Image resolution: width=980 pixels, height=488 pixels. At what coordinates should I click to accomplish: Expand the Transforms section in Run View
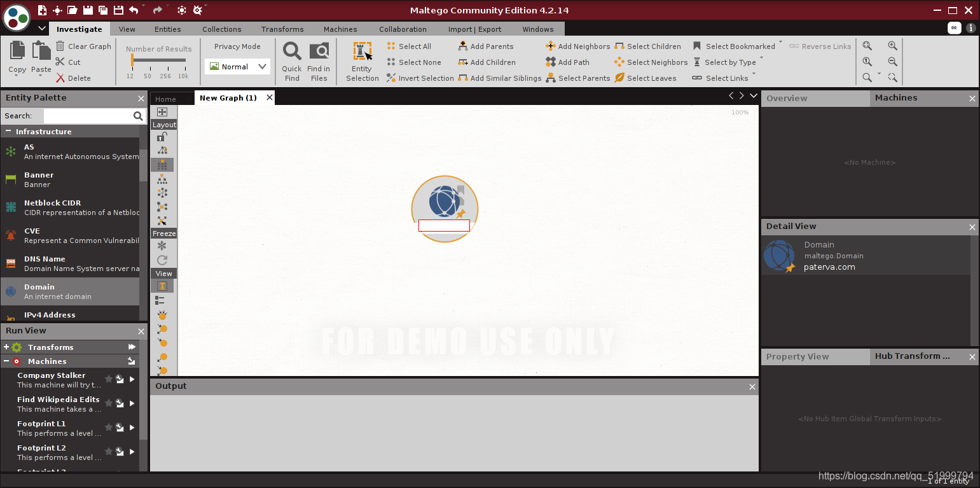pos(6,347)
